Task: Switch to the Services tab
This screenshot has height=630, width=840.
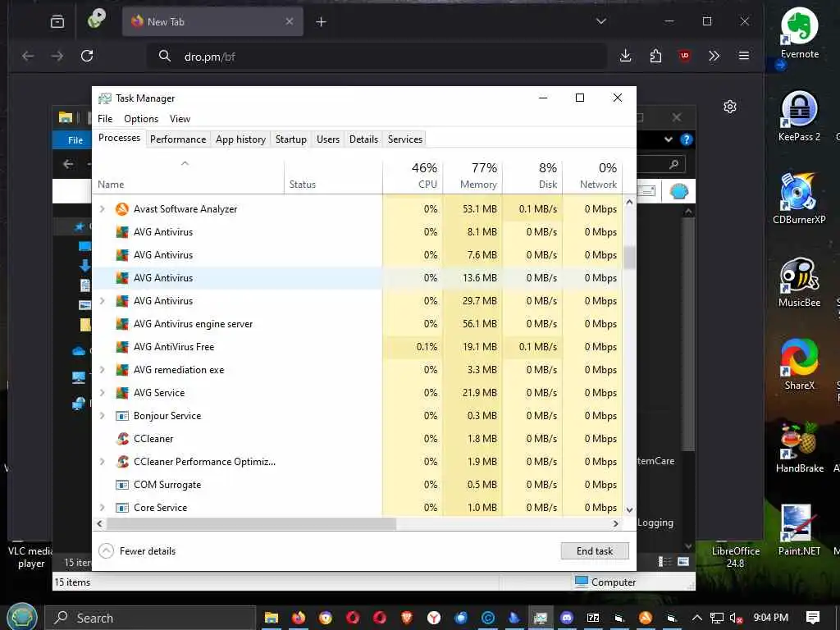Action: coord(405,139)
